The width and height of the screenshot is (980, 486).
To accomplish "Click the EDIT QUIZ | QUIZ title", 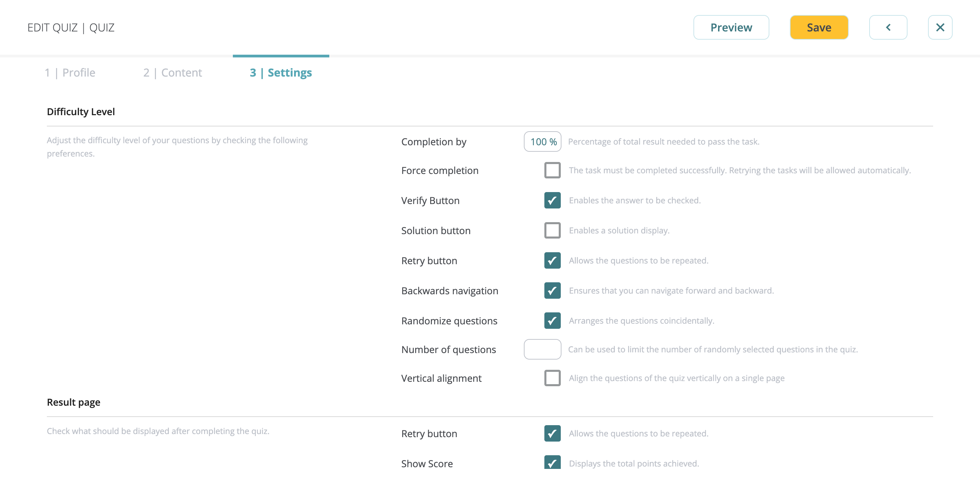I will 71,27.
